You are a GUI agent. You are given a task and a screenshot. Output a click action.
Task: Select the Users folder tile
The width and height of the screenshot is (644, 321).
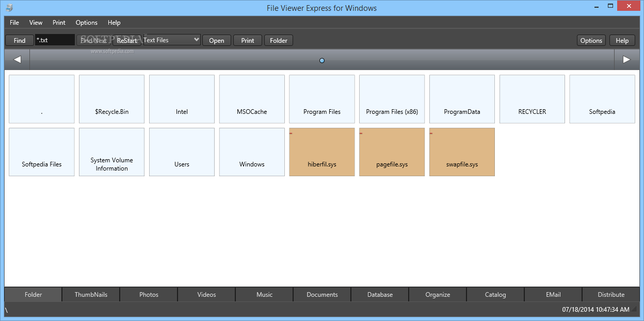point(182,152)
